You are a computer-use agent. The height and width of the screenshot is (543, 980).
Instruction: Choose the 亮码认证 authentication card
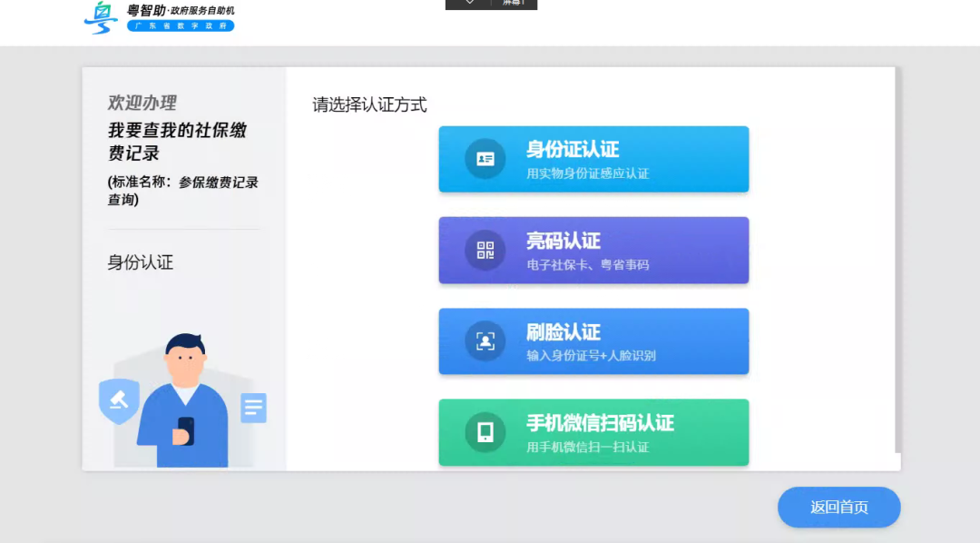click(x=593, y=250)
